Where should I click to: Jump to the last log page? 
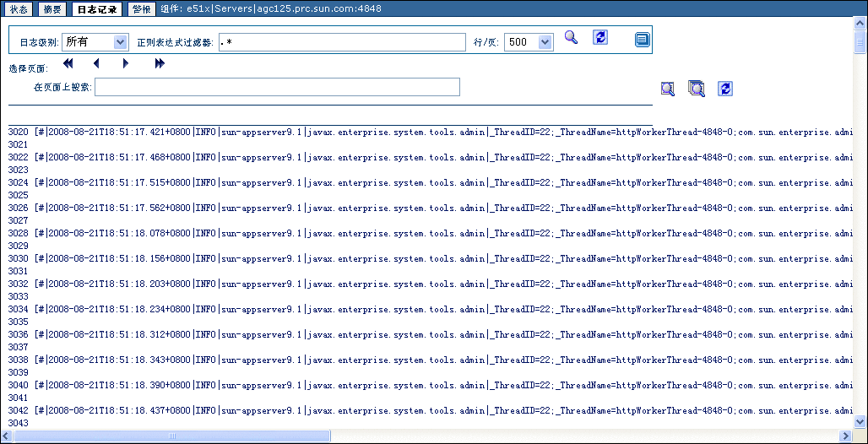[160, 63]
